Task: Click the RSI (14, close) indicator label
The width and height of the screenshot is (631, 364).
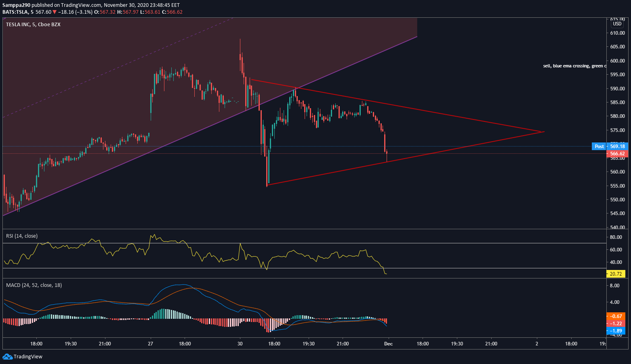Action: pyautogui.click(x=22, y=236)
